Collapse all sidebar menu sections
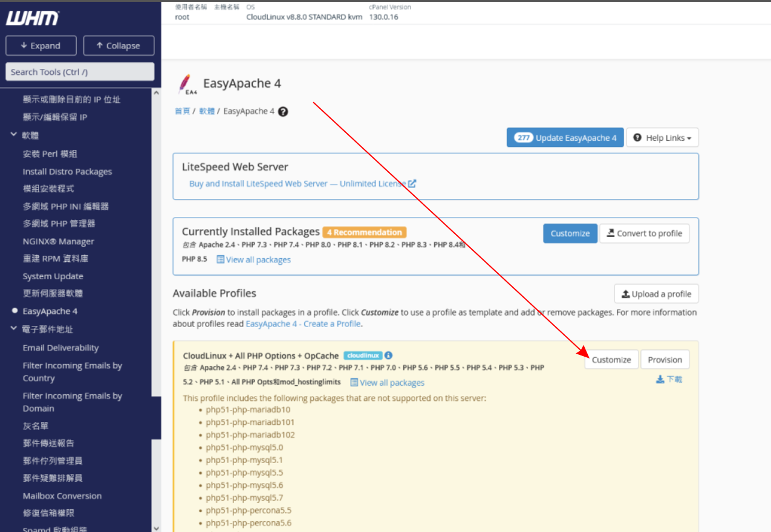The width and height of the screenshot is (771, 532). (x=119, y=46)
